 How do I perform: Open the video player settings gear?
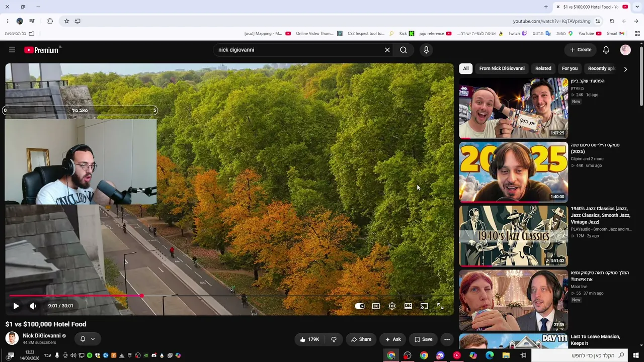point(392,306)
